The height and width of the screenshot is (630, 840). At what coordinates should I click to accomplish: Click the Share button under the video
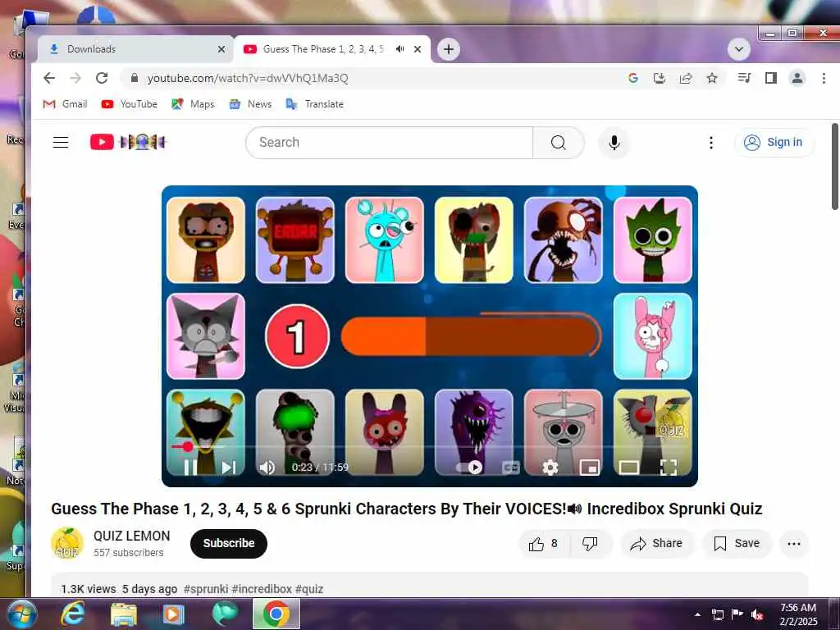click(x=657, y=544)
